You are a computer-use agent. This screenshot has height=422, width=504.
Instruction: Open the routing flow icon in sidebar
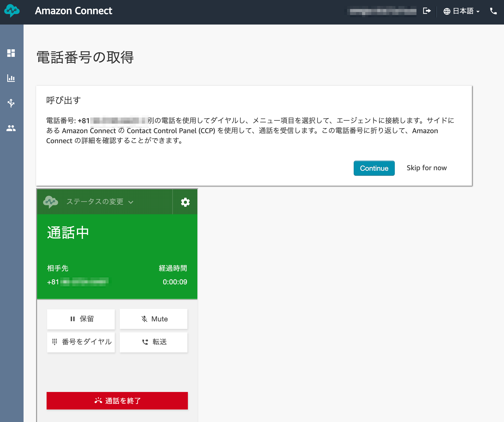[x=11, y=103]
